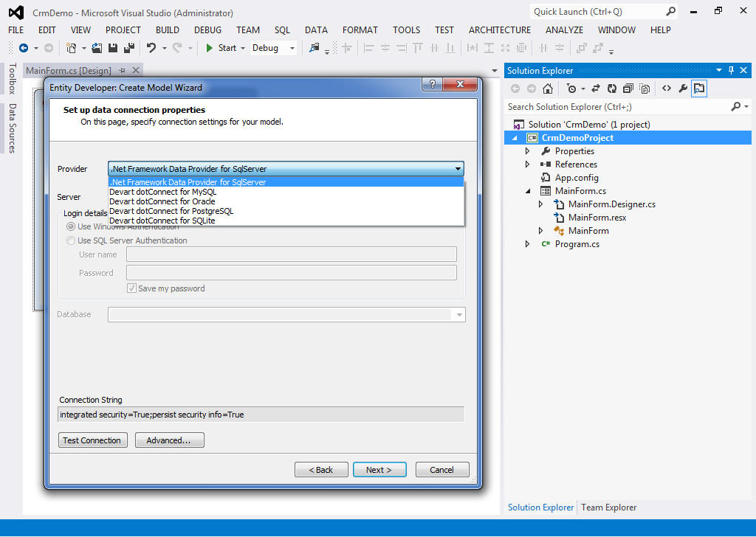756x537 pixels.
Task: Select Use SQL Server Authentication option
Action: tap(71, 240)
